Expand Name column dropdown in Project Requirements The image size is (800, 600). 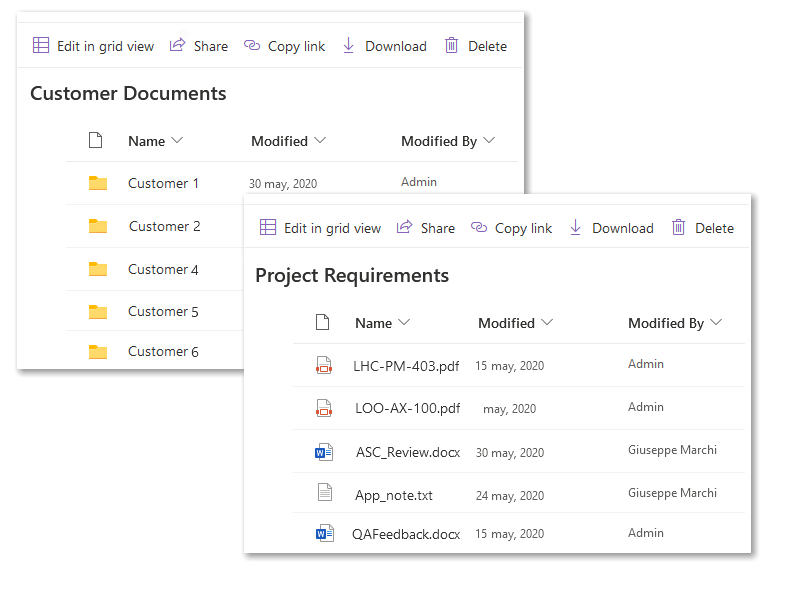point(404,322)
